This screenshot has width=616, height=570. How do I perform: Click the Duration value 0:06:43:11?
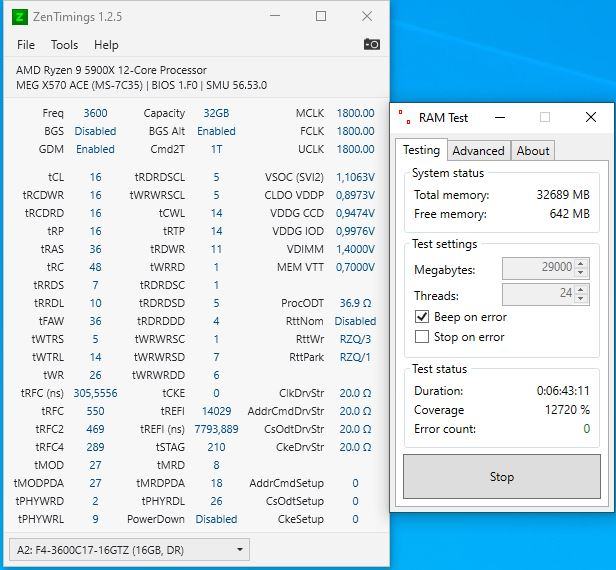point(563,391)
